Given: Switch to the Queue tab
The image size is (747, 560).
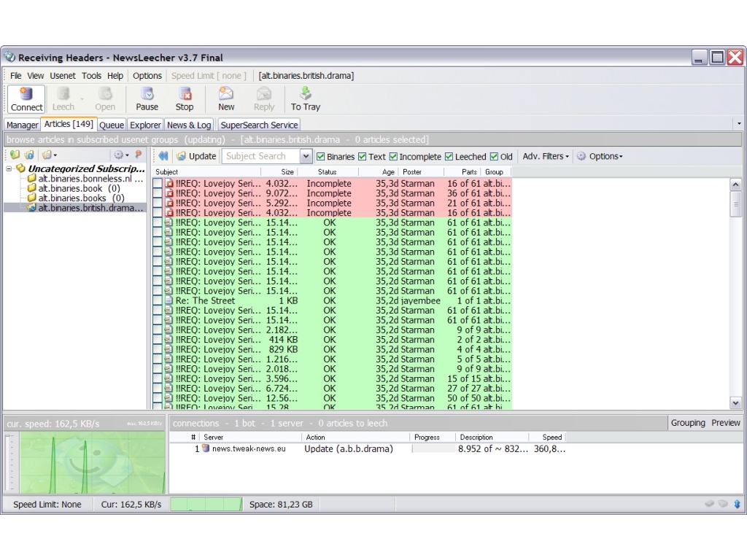Looking at the screenshot, I should click(x=112, y=125).
